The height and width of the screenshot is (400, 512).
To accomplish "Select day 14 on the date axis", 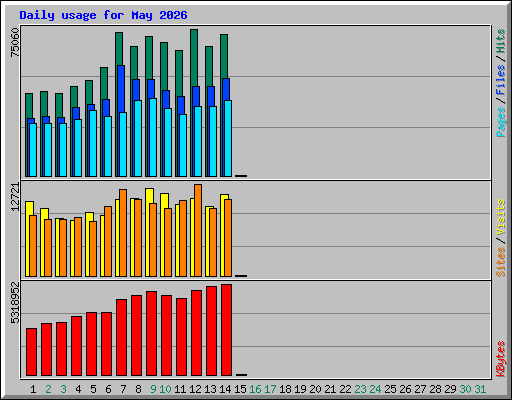I will pos(225,389).
